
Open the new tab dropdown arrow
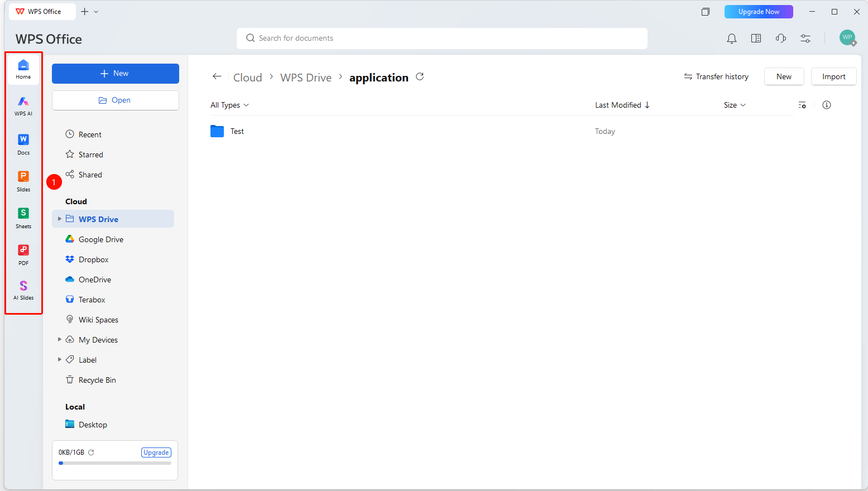point(96,12)
